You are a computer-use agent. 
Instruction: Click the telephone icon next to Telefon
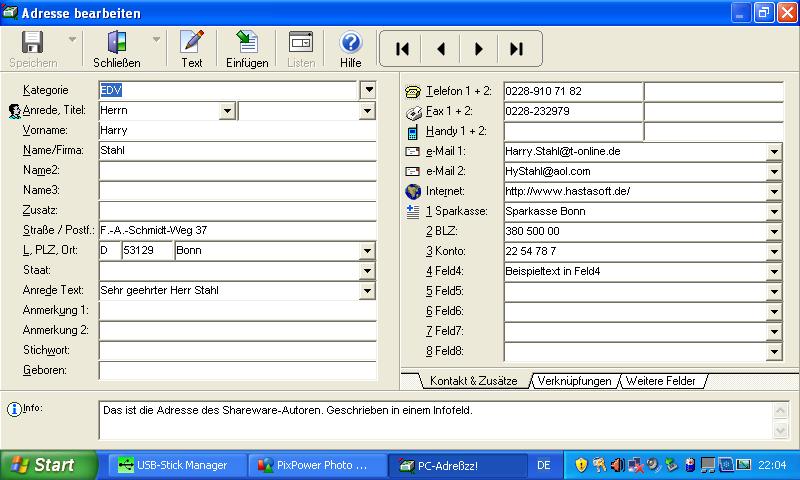point(413,91)
